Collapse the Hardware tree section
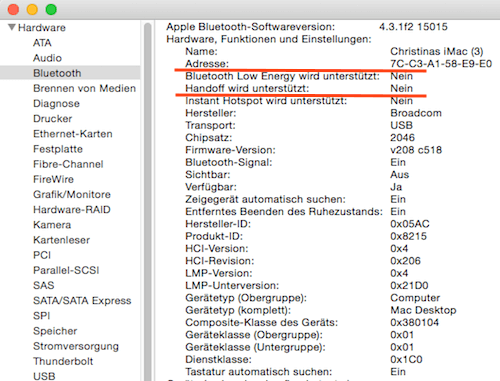500x381 pixels. point(12,27)
